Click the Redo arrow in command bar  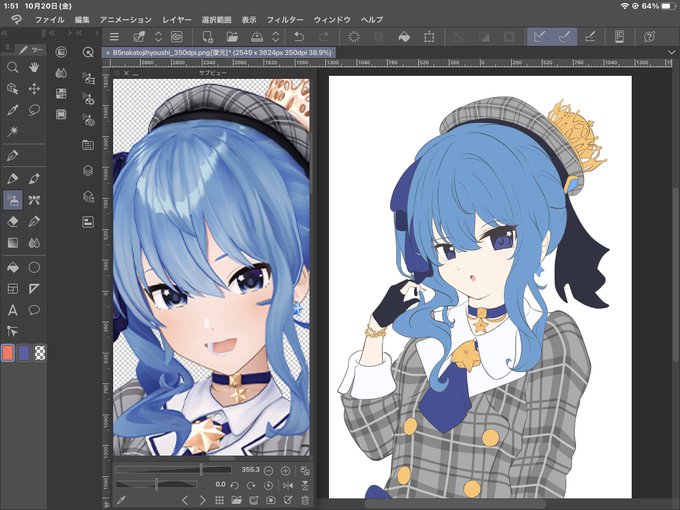(x=324, y=37)
